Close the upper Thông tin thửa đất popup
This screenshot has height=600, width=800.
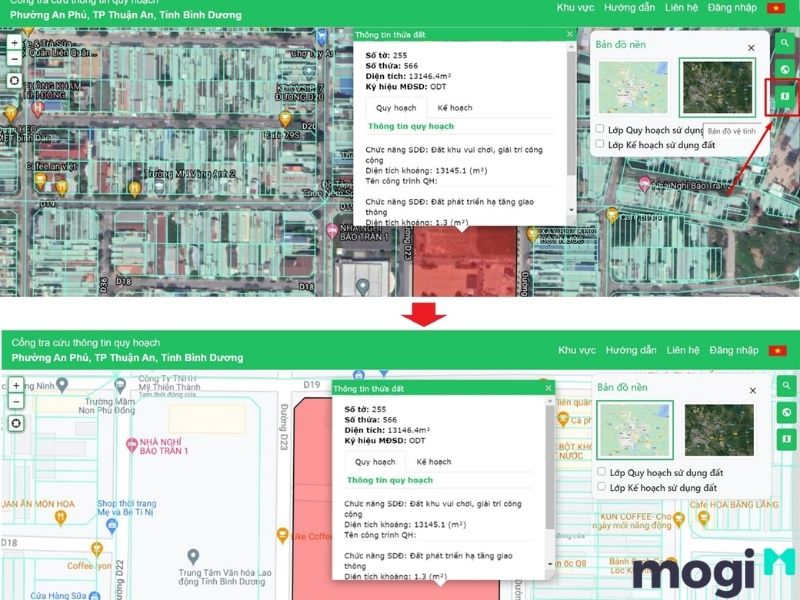570,34
